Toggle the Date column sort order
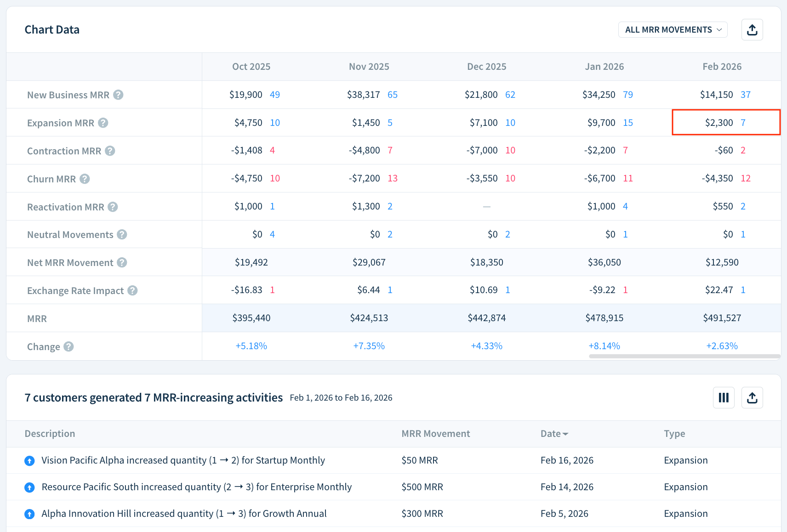The image size is (787, 532). click(554, 434)
